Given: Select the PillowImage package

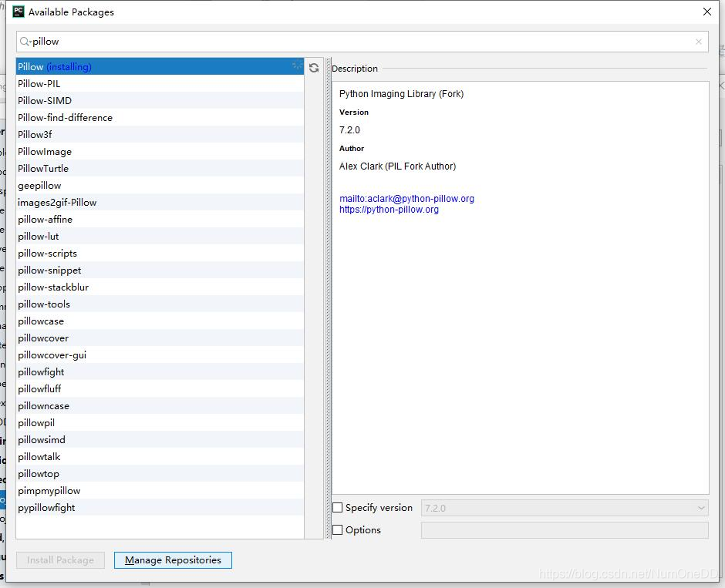Looking at the screenshot, I should 160,152.
